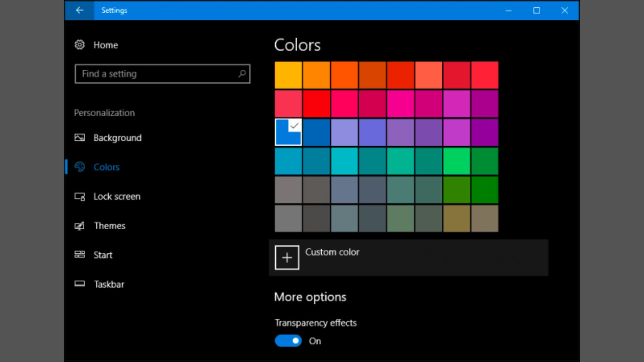Click the back arrow in the title bar

pos(79,10)
